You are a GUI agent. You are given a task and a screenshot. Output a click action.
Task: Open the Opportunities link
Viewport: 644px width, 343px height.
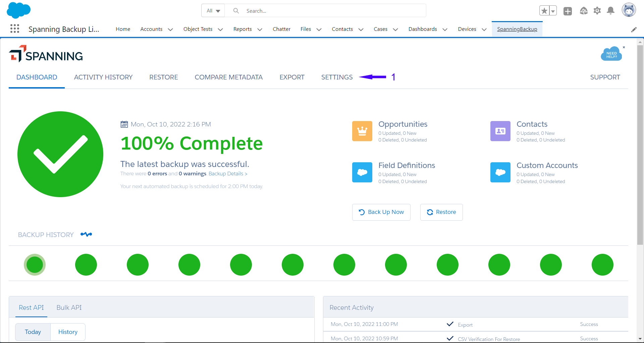click(x=403, y=124)
